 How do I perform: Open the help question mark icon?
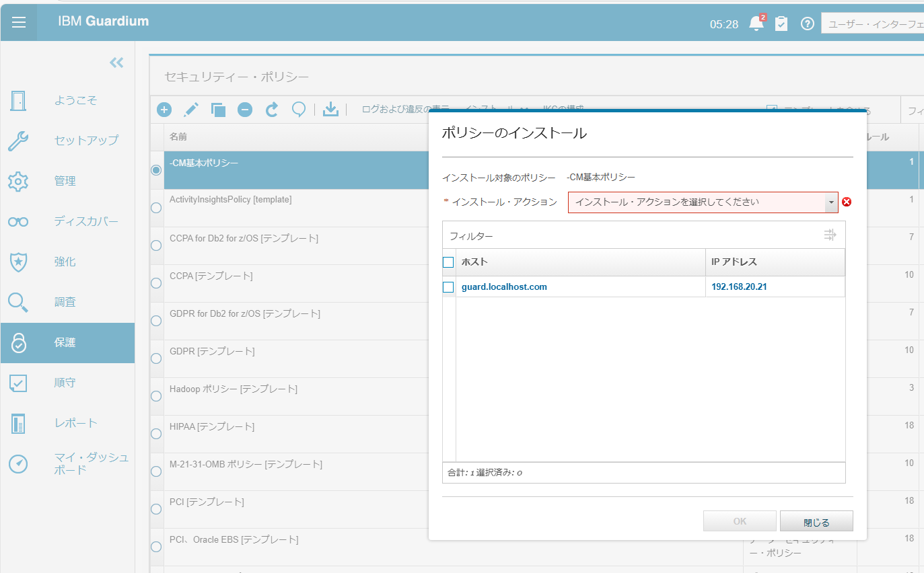(807, 24)
